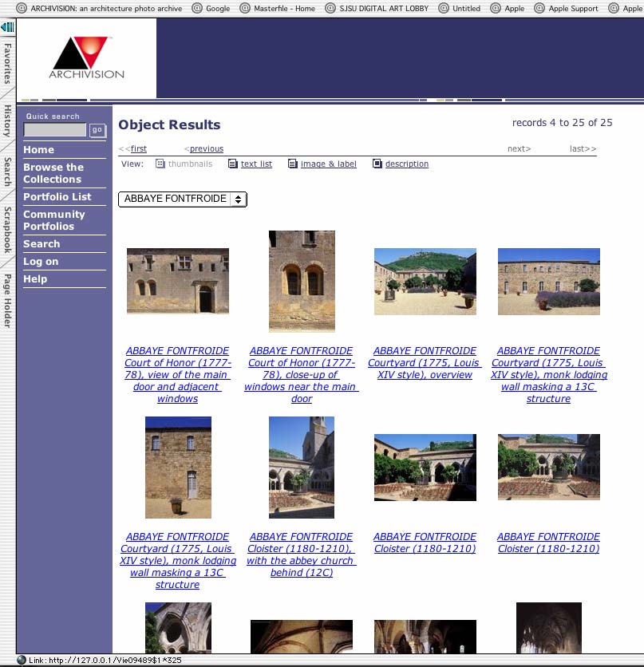Click the Archivision logo
644x667 pixels.
click(x=87, y=58)
